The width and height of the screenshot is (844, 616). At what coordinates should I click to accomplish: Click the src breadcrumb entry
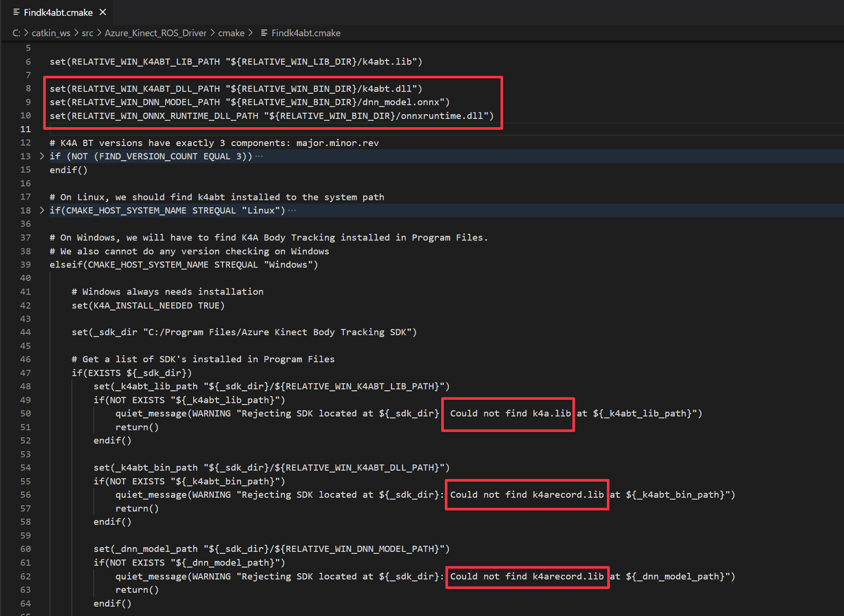pos(87,33)
